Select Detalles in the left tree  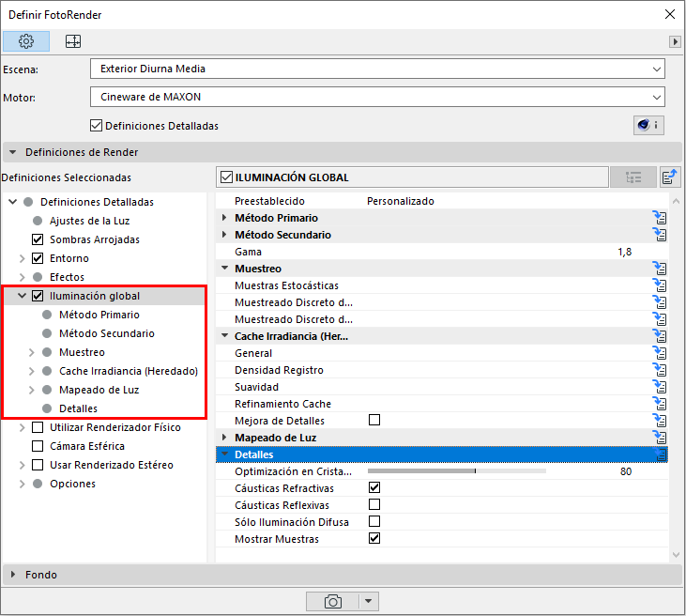click(x=78, y=408)
